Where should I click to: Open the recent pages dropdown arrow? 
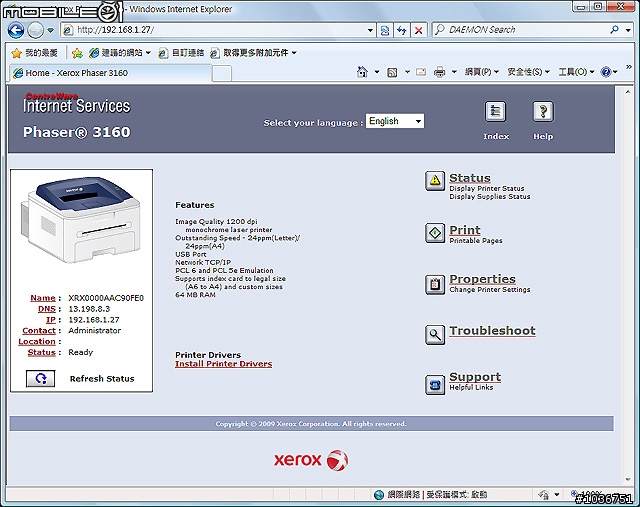[50, 30]
